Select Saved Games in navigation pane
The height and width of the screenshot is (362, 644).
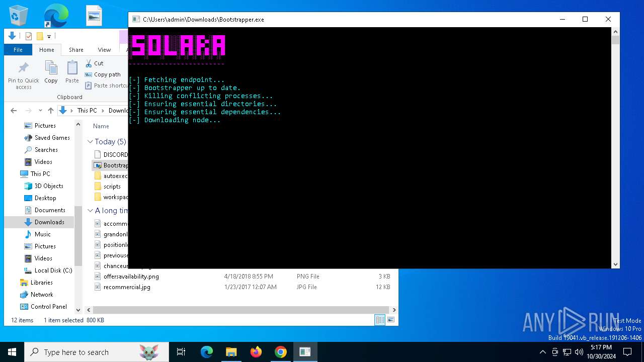(x=47, y=138)
